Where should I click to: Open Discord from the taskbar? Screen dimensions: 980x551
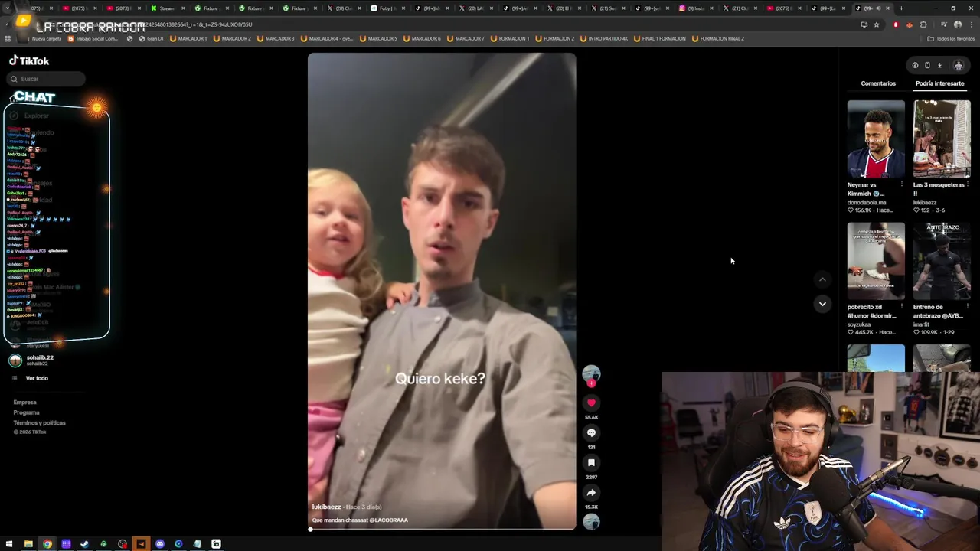pyautogui.click(x=160, y=544)
